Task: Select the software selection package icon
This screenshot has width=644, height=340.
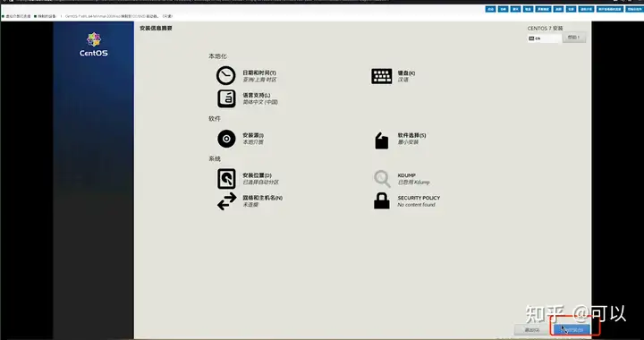Action: click(382, 140)
